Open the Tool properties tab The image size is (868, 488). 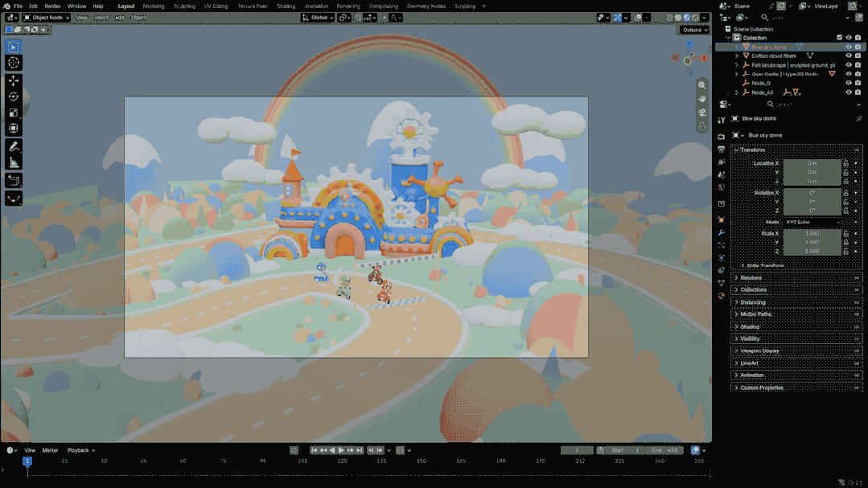click(x=722, y=120)
